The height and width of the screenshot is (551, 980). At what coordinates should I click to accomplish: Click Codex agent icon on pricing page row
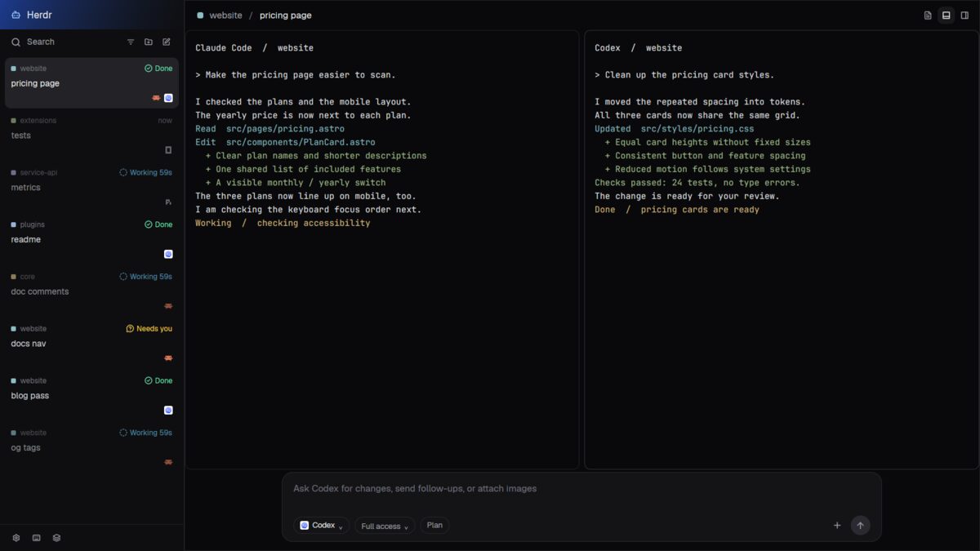(168, 98)
